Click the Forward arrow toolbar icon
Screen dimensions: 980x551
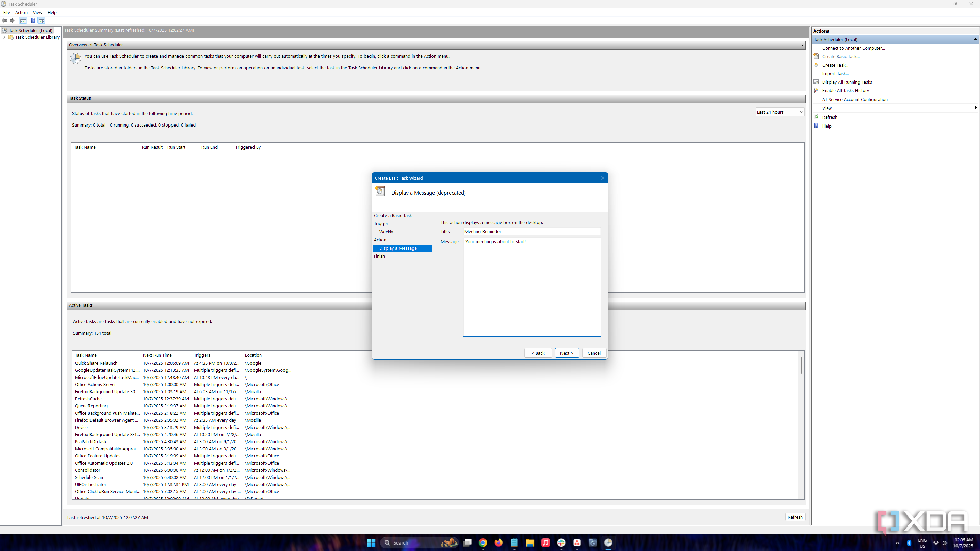[12, 20]
